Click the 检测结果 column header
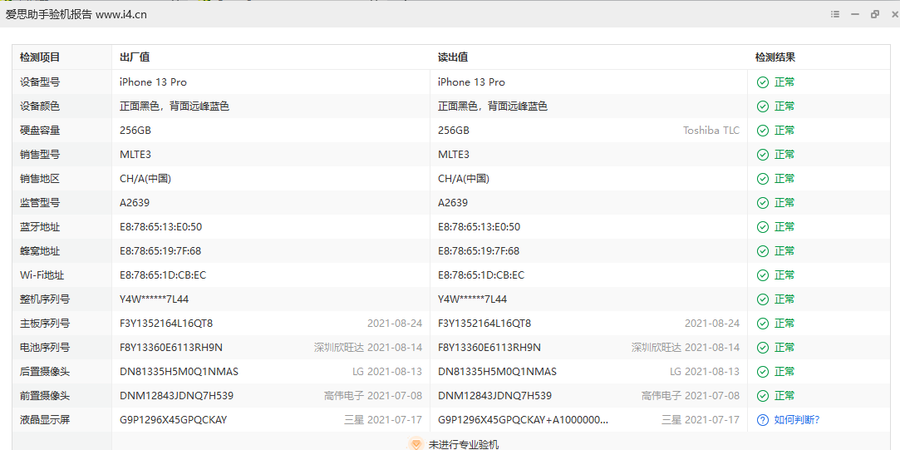This screenshot has height=450, width=900. [775, 58]
